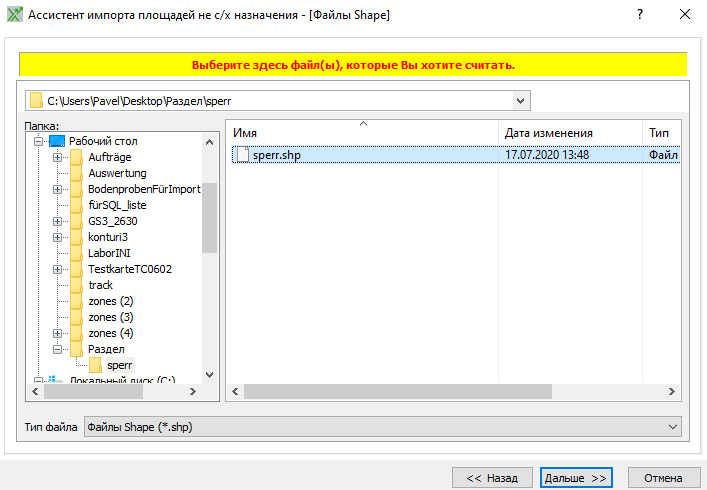Collapse the Раздел folder node
Viewport: 707px width, 490px height.
tap(57, 349)
